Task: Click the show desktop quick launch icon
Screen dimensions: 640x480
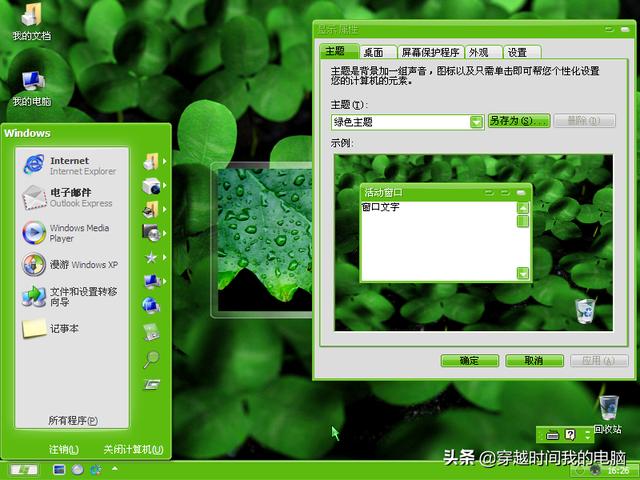Action: click(x=59, y=470)
